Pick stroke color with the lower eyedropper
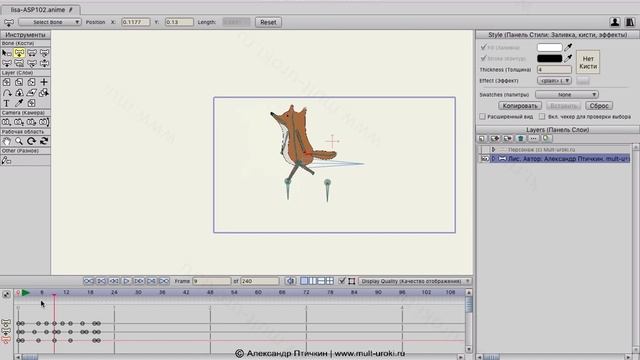 click(x=568, y=58)
